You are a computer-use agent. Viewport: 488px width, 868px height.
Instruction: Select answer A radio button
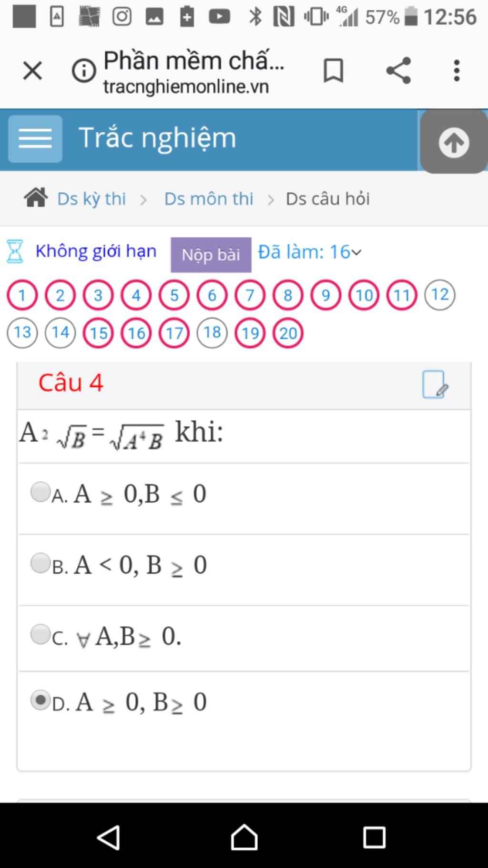tap(41, 492)
